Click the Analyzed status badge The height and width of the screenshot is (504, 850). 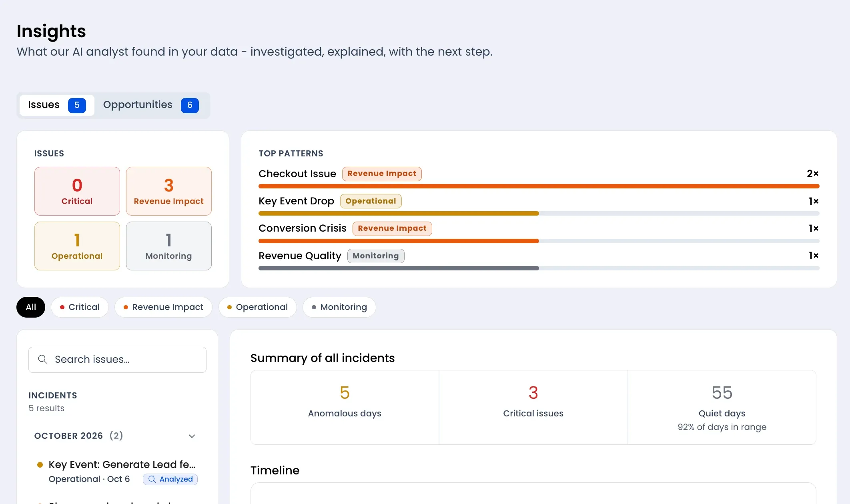coord(170,479)
